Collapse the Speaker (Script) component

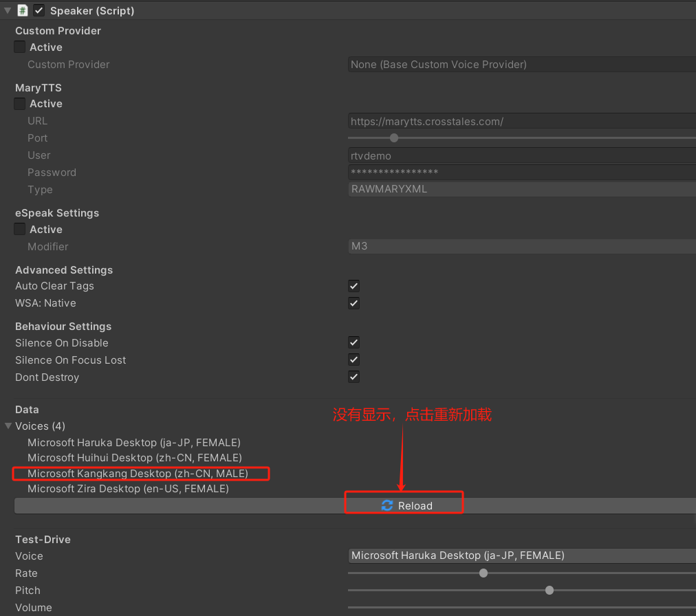(x=6, y=10)
